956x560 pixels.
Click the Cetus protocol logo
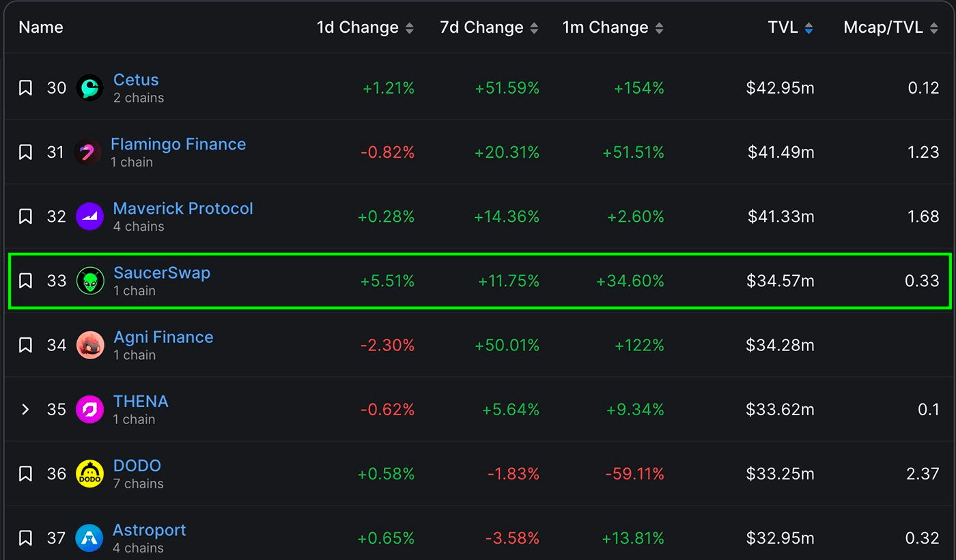tap(89, 87)
